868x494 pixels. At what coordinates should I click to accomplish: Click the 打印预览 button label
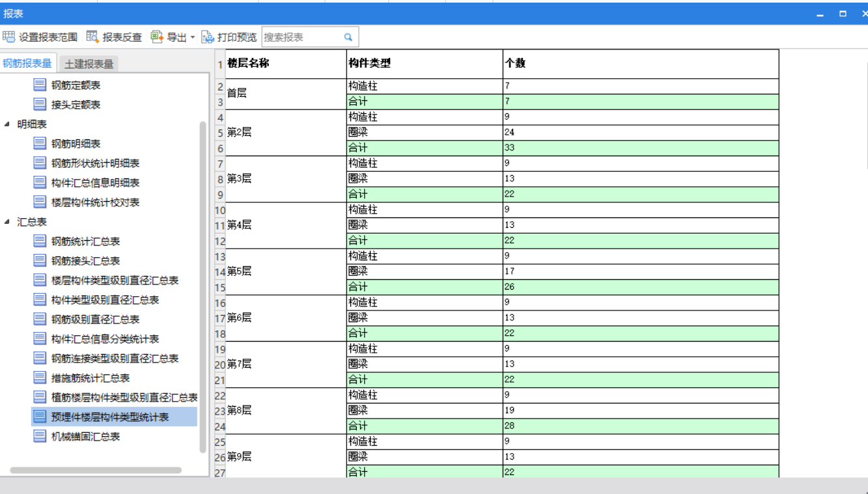[x=237, y=38]
